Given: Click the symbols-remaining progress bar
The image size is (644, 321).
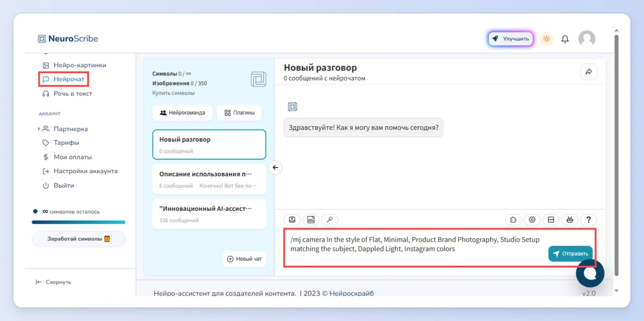Looking at the screenshot, I should [78, 222].
